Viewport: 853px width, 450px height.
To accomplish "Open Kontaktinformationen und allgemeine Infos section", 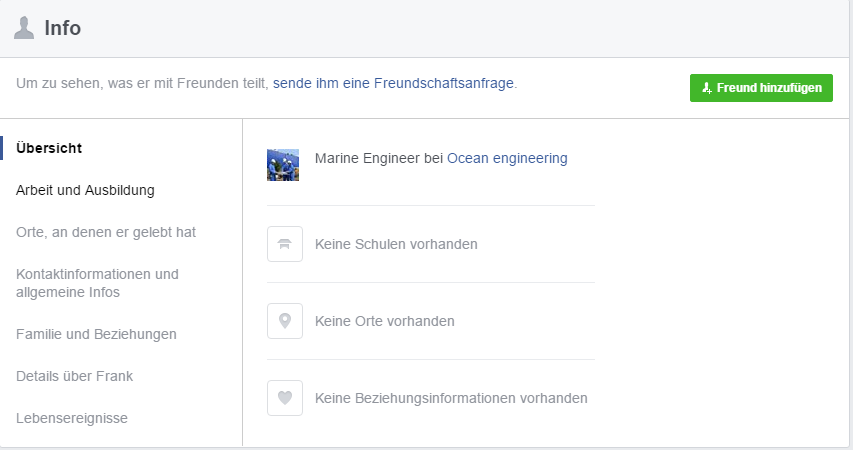I will 97,283.
